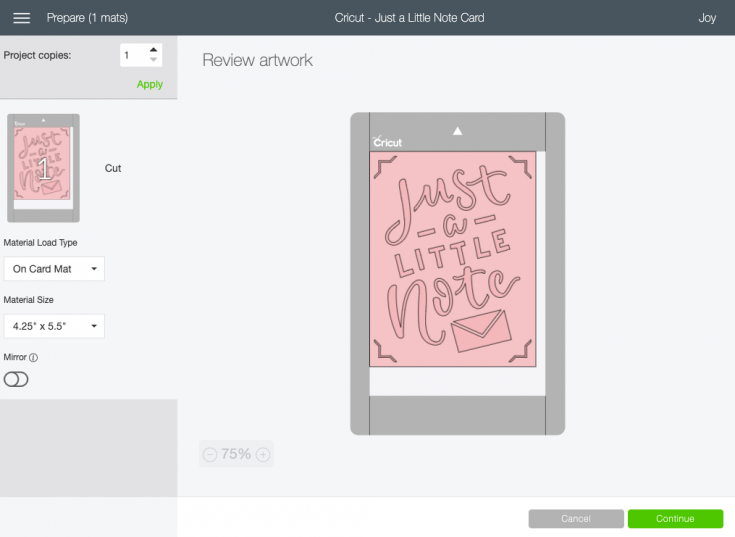Click the Cut label beside mat

113,168
